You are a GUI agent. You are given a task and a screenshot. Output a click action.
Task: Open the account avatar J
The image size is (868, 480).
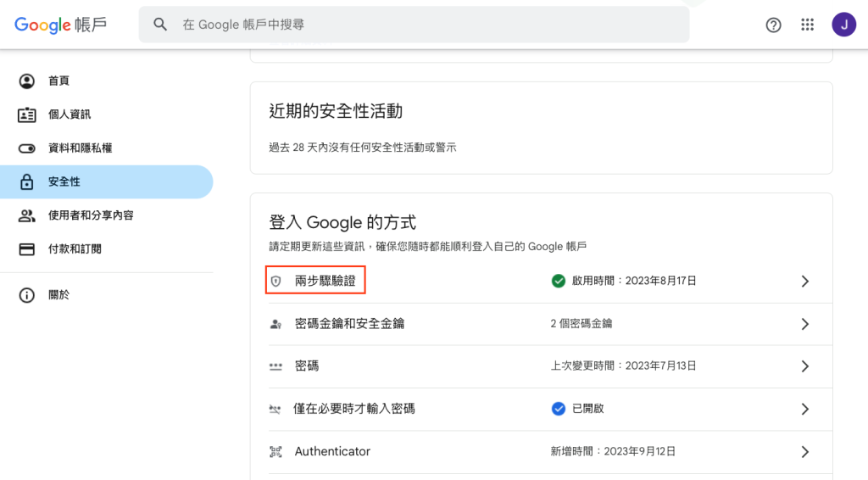[843, 25]
